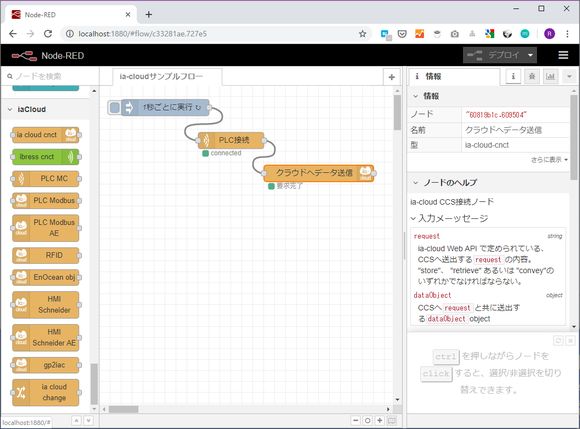Click the request property name
The image size is (580, 429).
pyautogui.click(x=427, y=236)
